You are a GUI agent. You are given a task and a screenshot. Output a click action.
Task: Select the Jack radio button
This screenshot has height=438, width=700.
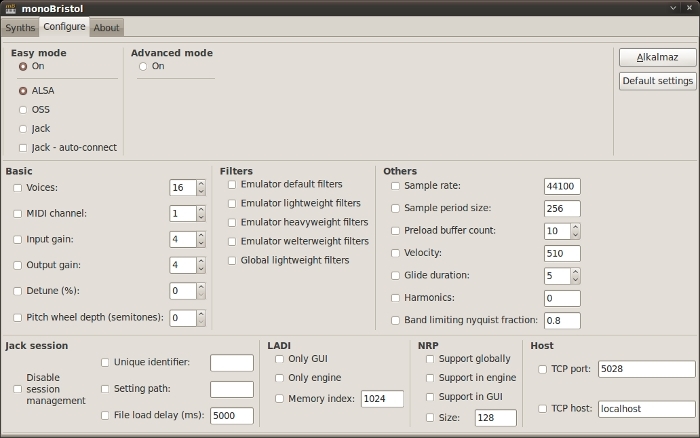[23, 129]
